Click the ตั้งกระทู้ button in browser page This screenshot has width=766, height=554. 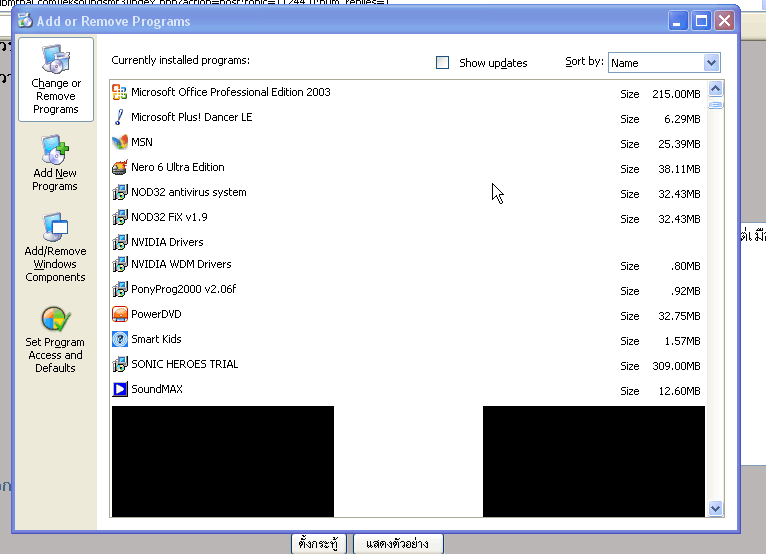(319, 544)
